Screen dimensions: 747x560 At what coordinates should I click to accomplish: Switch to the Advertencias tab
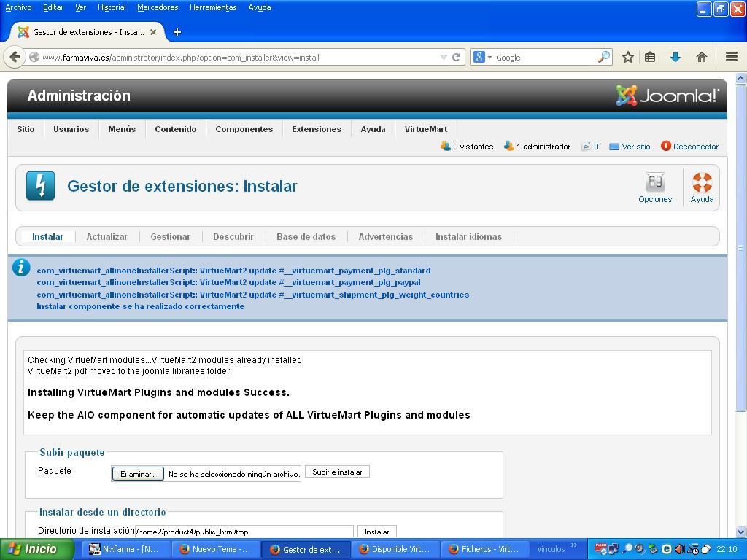click(385, 237)
